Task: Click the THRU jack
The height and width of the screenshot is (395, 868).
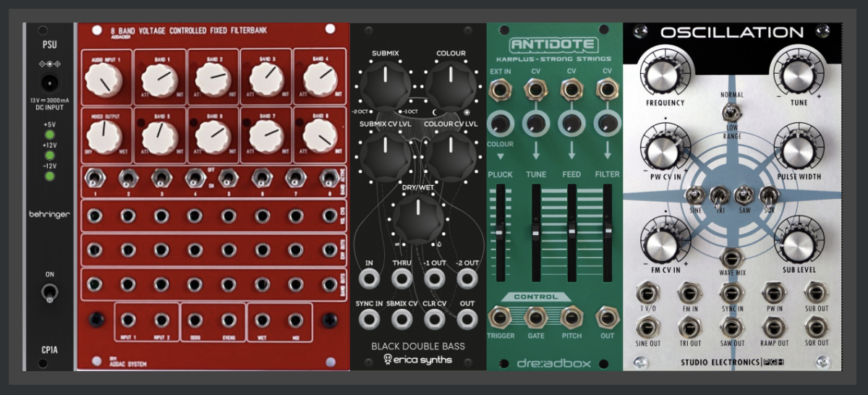Action: point(402,279)
